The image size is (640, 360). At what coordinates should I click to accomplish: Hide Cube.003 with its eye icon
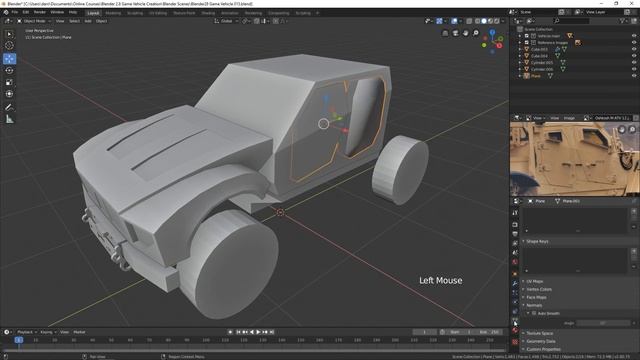pyautogui.click(x=634, y=49)
